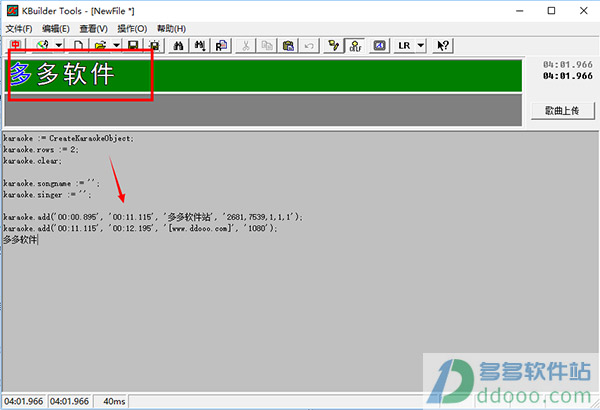The height and width of the screenshot is (410, 600).
Task: Click the binoculars Find icon
Action: pos(178,46)
